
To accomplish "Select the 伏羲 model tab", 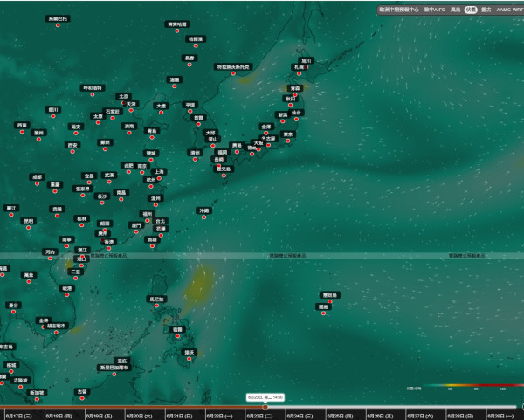I will coord(471,10).
